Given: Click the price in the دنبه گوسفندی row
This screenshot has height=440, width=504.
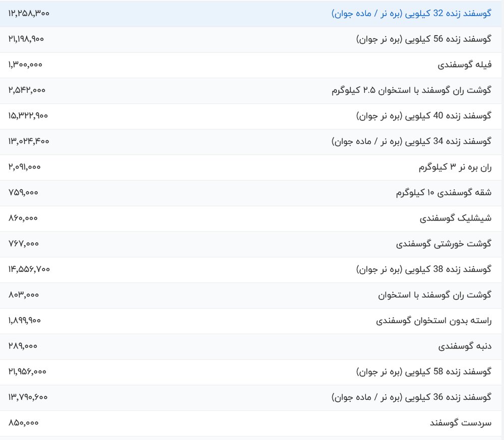Looking at the screenshot, I should tap(23, 346).
